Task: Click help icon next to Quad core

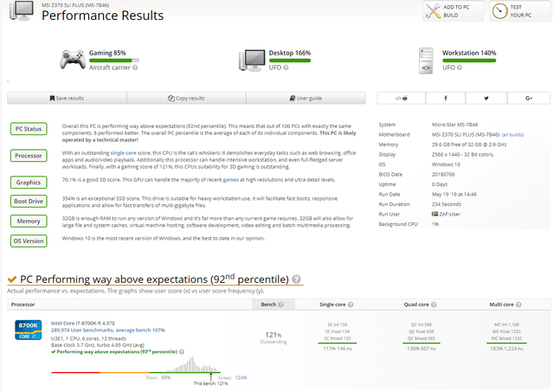Action: tap(434, 305)
